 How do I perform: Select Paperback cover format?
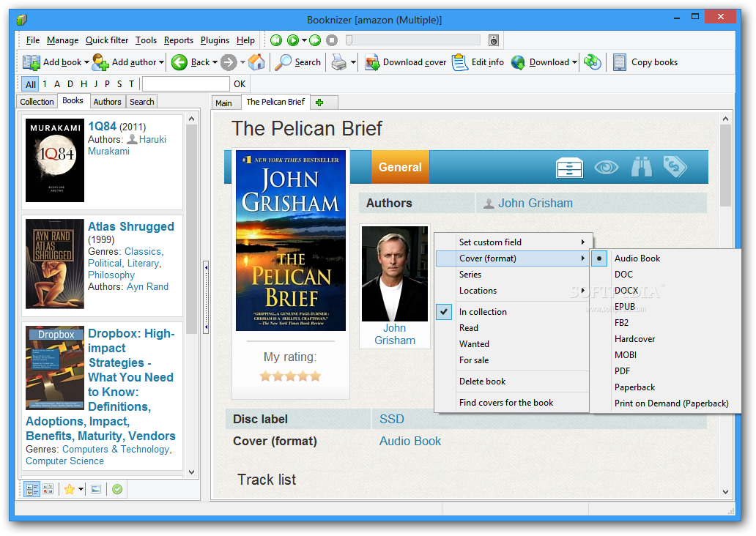[634, 387]
